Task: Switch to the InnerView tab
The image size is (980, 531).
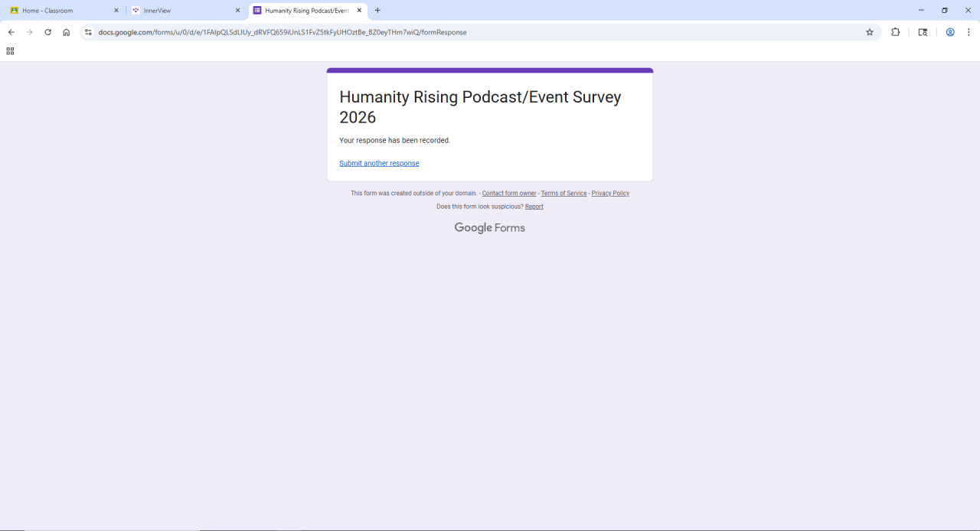Action: (186, 11)
